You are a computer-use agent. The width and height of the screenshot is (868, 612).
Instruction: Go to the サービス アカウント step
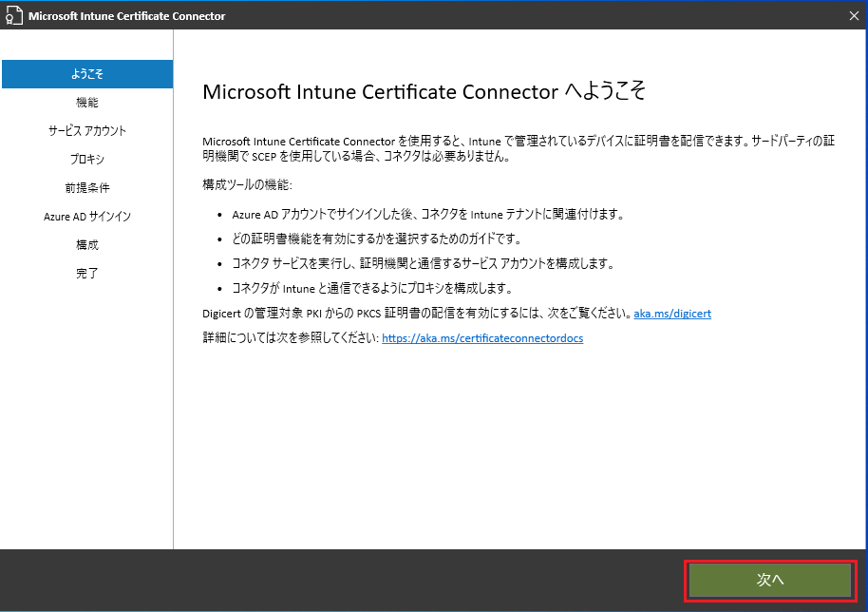87,131
